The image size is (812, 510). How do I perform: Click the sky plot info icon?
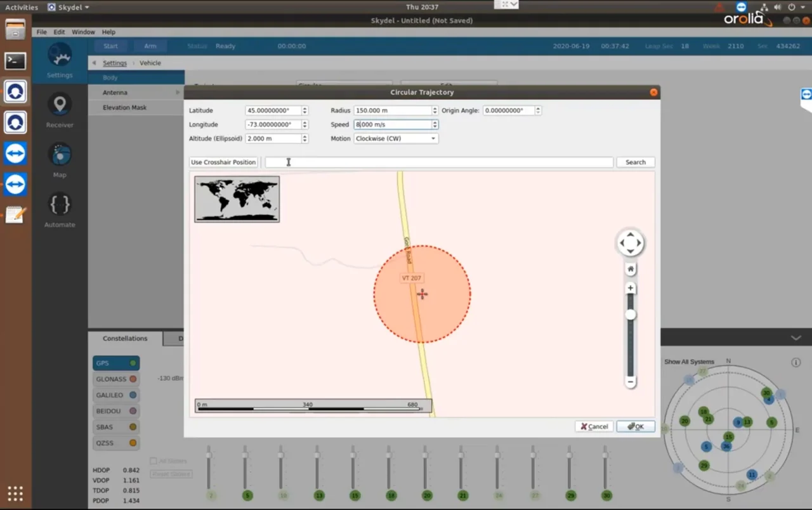(x=796, y=363)
